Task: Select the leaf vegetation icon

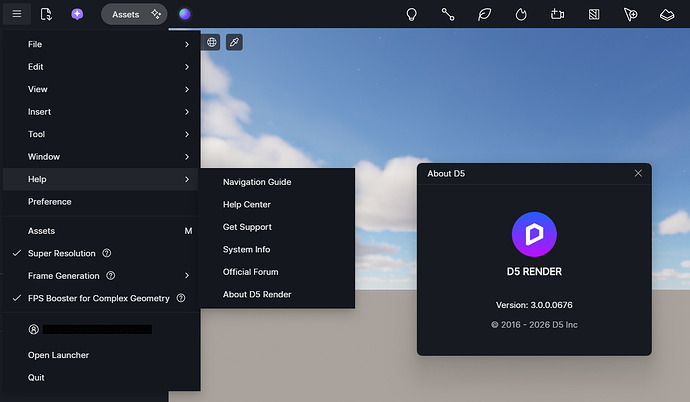Action: pos(484,14)
